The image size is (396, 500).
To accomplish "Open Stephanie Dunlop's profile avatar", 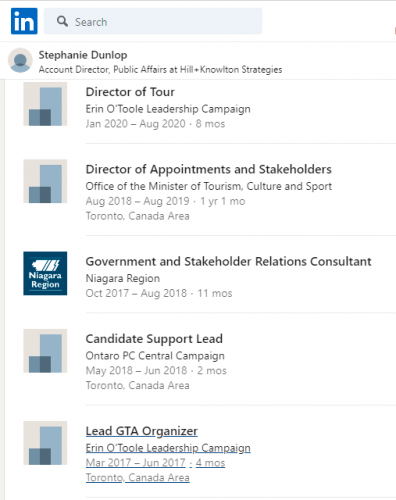I will pyautogui.click(x=20, y=60).
